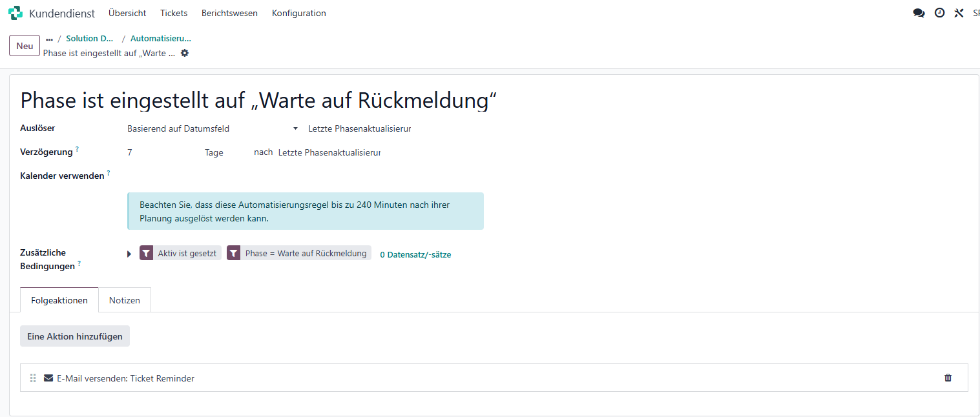980x417 pixels.
Task: Click Eine Aktion hinzufügen button
Action: pyautogui.click(x=75, y=336)
